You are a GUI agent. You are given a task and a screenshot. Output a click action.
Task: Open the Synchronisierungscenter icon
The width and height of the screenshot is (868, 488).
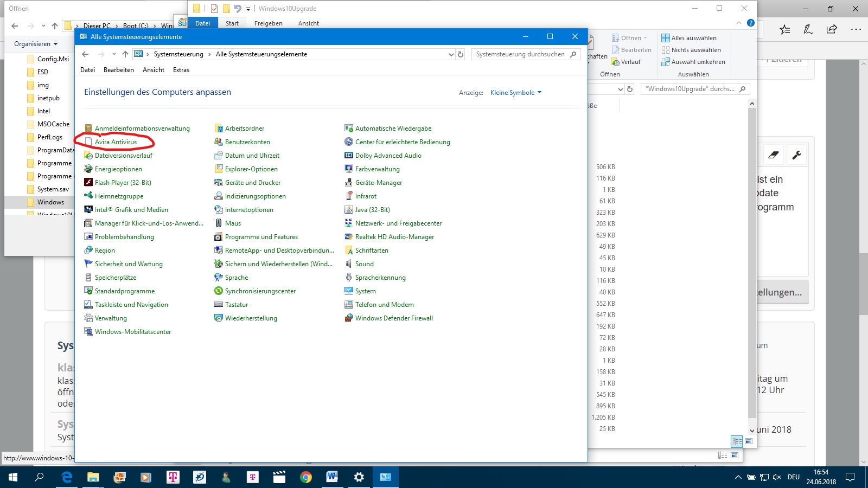coord(219,291)
